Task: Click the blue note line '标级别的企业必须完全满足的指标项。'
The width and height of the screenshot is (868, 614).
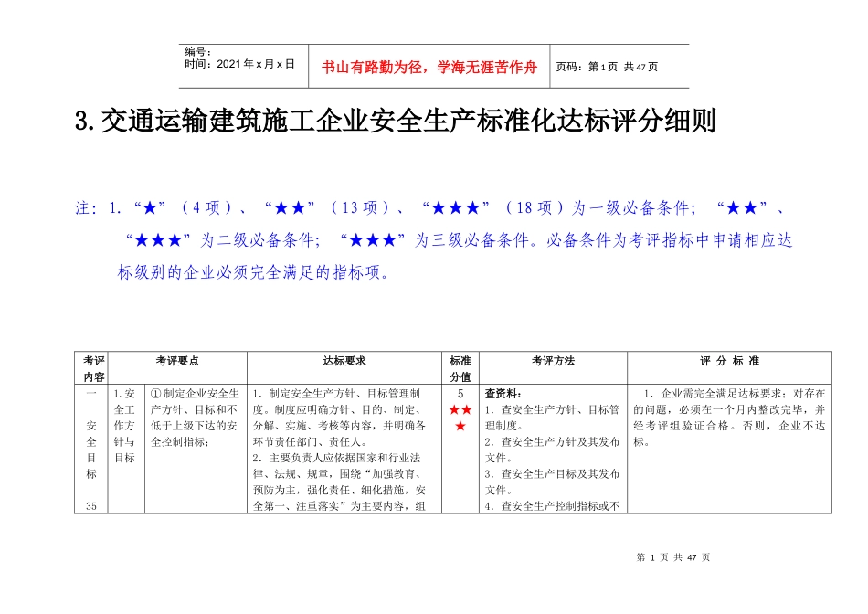Action: pyautogui.click(x=253, y=272)
